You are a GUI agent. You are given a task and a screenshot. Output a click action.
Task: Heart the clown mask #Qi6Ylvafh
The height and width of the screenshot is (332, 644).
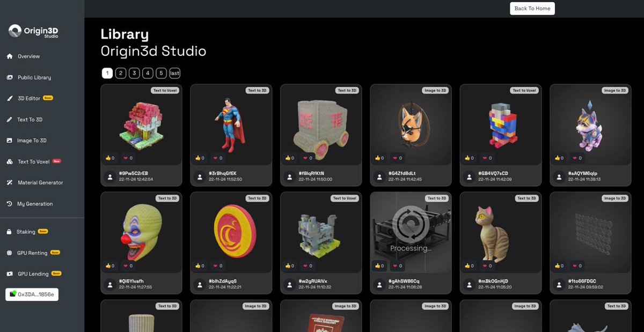point(128,266)
